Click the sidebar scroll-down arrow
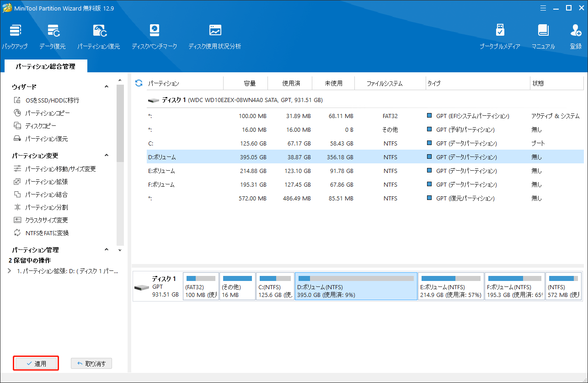The image size is (588, 383). (x=120, y=250)
